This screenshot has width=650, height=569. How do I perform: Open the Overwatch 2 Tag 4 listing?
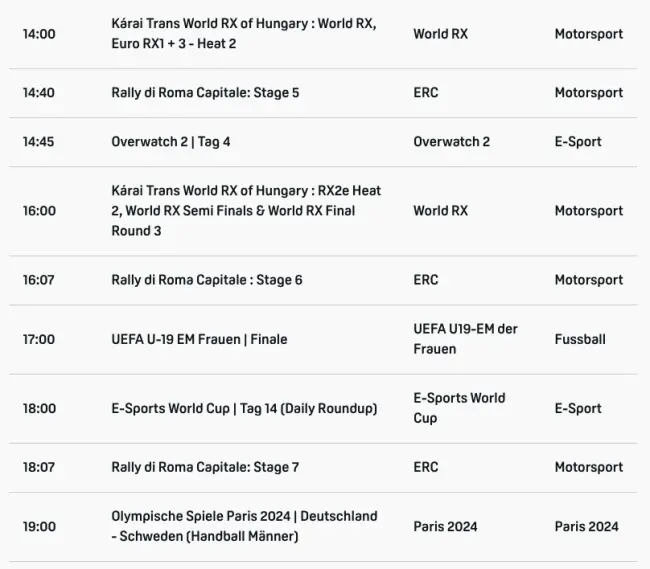click(171, 142)
